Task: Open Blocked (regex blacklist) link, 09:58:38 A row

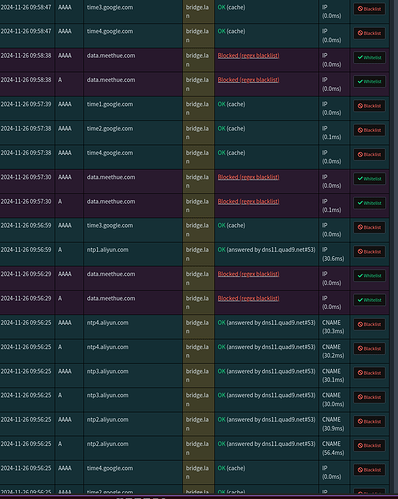Action: pos(248,80)
